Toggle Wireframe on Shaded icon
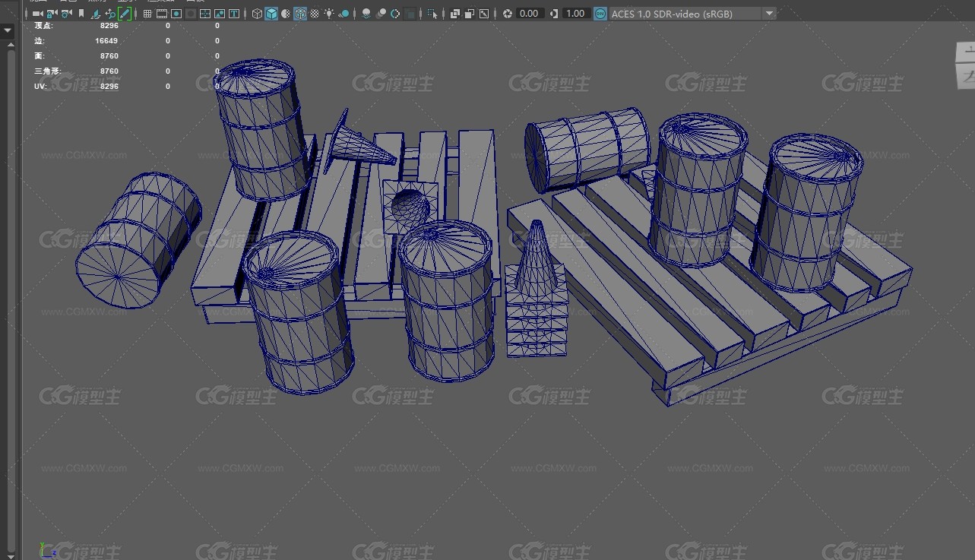 point(299,14)
